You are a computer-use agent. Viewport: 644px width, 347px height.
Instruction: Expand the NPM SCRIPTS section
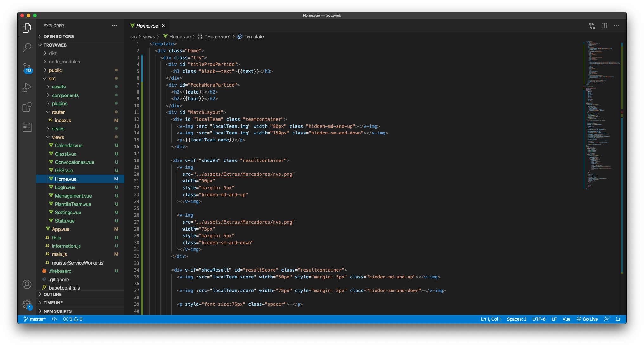pos(57,311)
